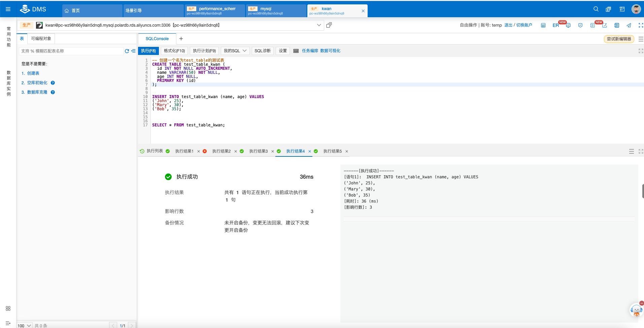The width and height of the screenshot is (644, 328).
Task: Focus the table name search field
Action: pos(71,51)
